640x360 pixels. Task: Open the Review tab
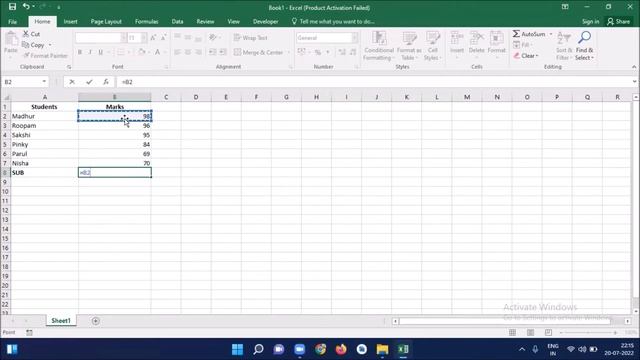(205, 22)
